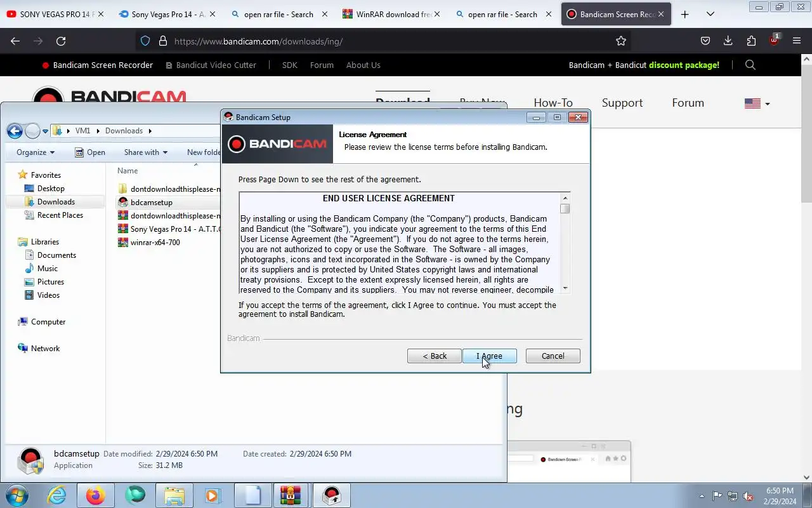Select Computer in navigation pane

[x=48, y=322]
